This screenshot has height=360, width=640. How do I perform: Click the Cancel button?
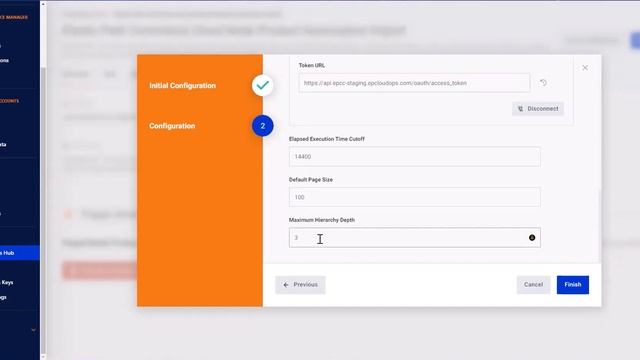533,284
